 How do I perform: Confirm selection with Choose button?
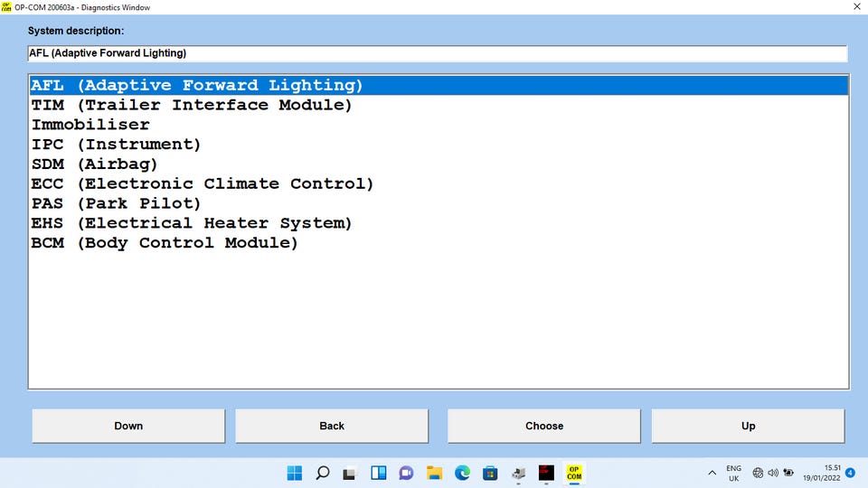click(x=544, y=426)
